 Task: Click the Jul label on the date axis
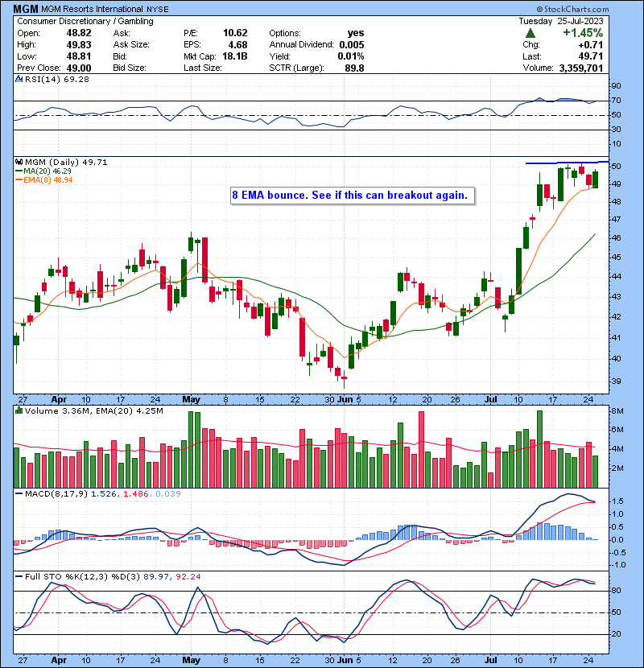coord(490,398)
